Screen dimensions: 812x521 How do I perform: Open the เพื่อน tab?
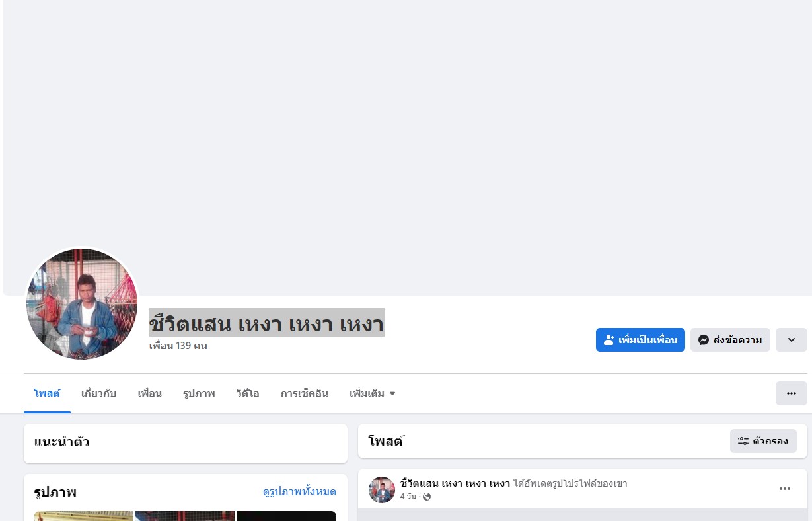(x=150, y=393)
